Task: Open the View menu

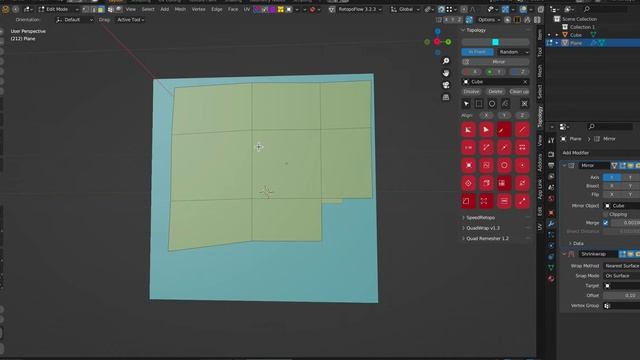Action: (x=131, y=9)
